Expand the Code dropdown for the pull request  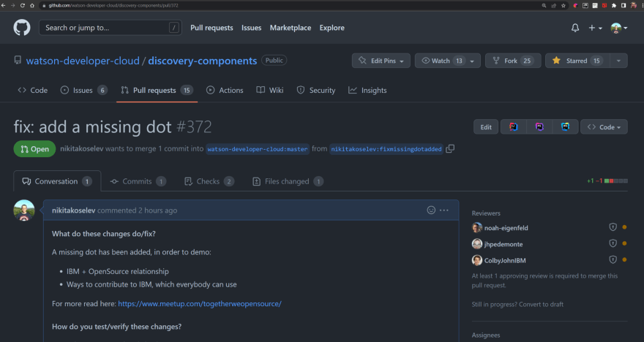click(604, 127)
